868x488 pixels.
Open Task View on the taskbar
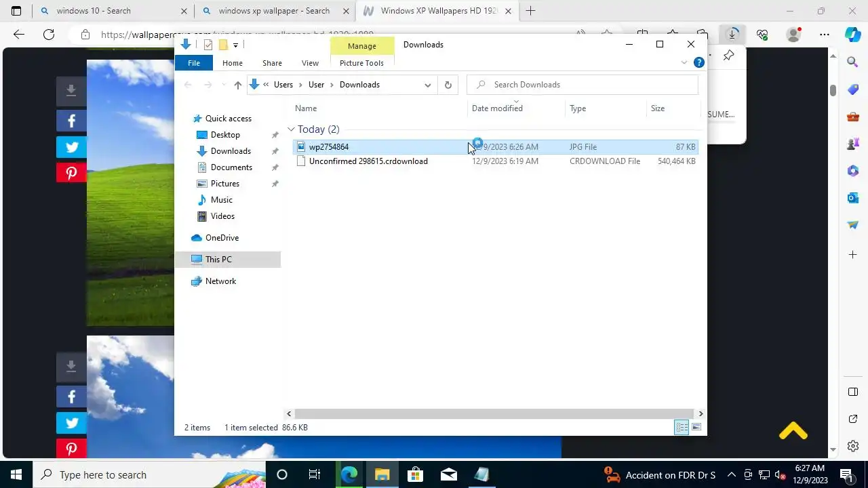pos(315,474)
